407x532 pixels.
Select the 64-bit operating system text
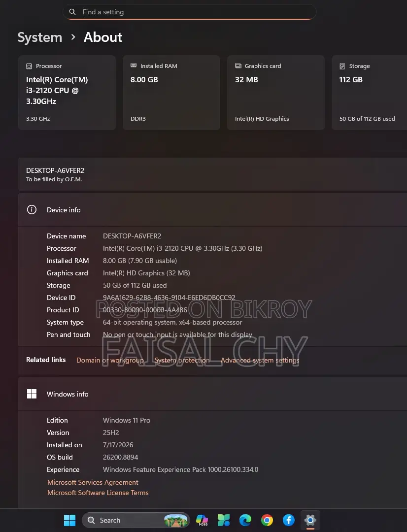point(172,322)
